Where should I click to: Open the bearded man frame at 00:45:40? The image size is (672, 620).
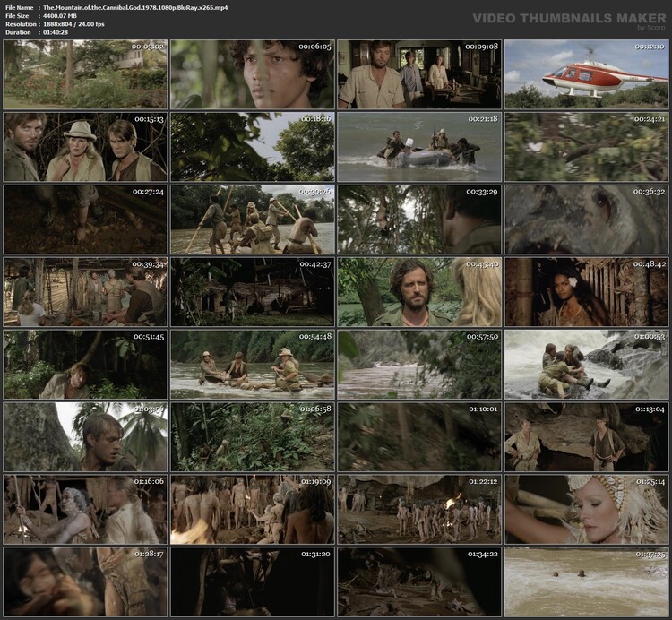pos(418,291)
